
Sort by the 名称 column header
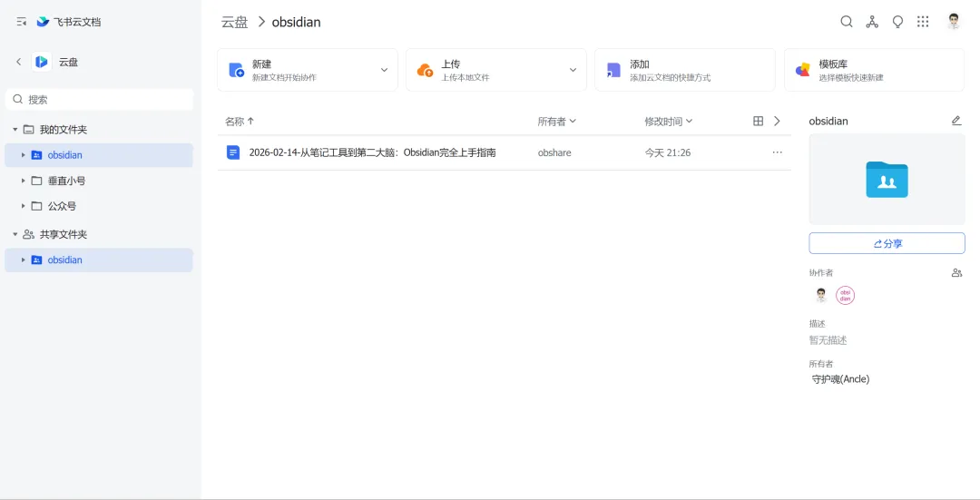(x=240, y=122)
